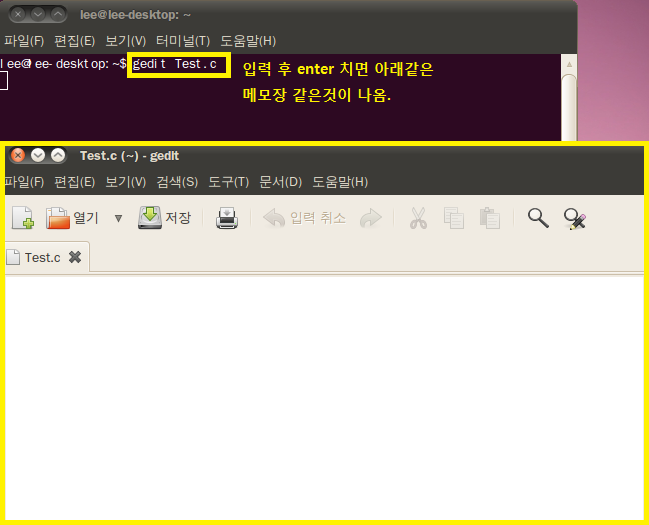649x525 pixels.
Task: Cut selection with scissors icon
Action: coord(418,218)
